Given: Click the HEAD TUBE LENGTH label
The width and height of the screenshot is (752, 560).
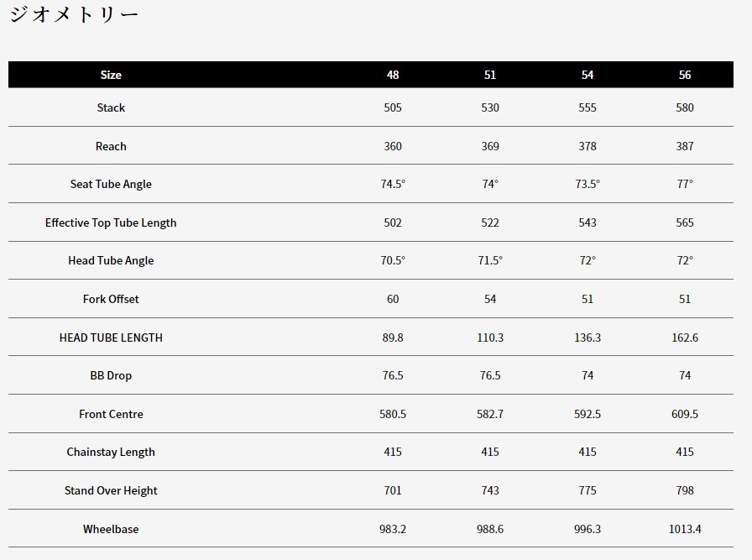Looking at the screenshot, I should point(111,338).
